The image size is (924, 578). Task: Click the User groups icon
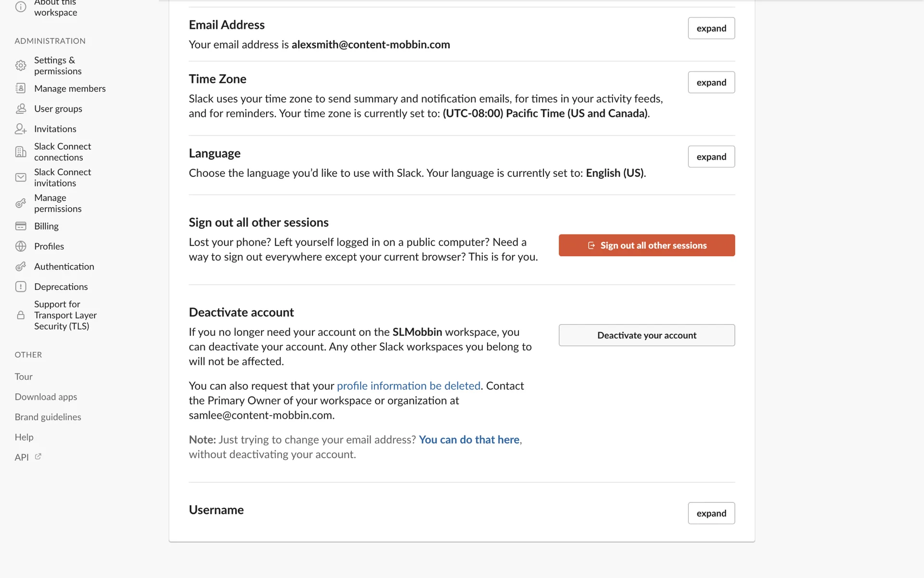[21, 109]
